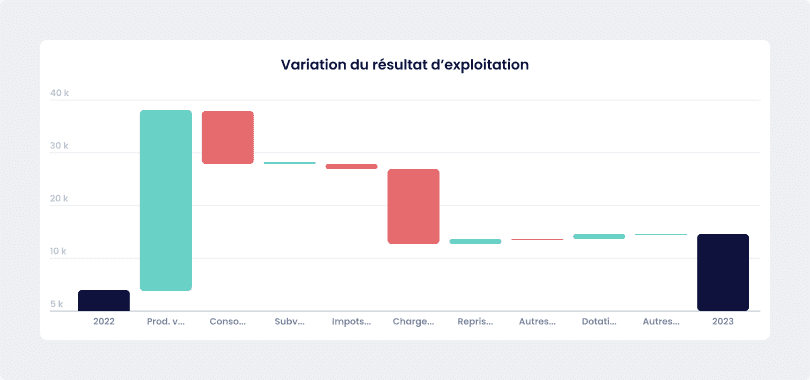
Task: Click the red Conso... bar
Action: (x=228, y=137)
